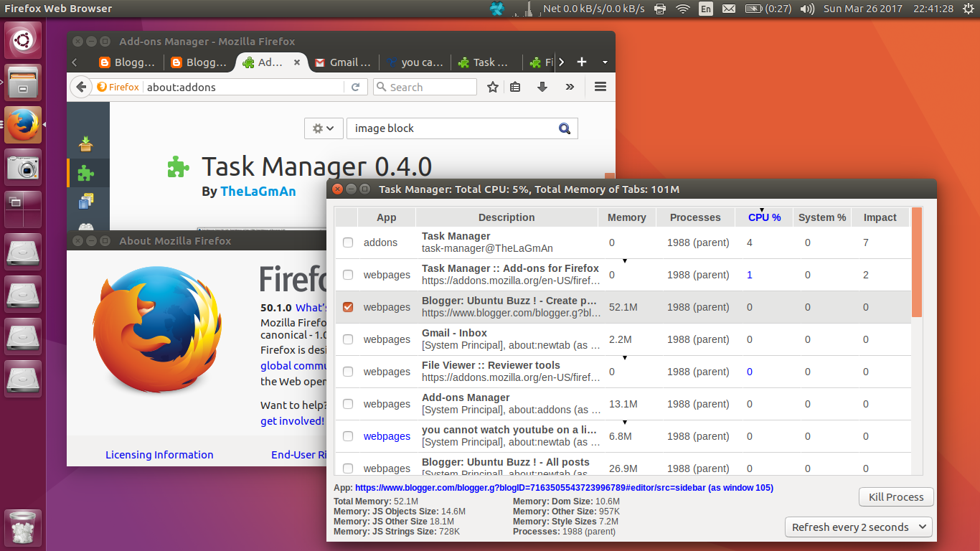The image size is (980, 551).
Task: Open sound volume indicator
Action: 807,9
